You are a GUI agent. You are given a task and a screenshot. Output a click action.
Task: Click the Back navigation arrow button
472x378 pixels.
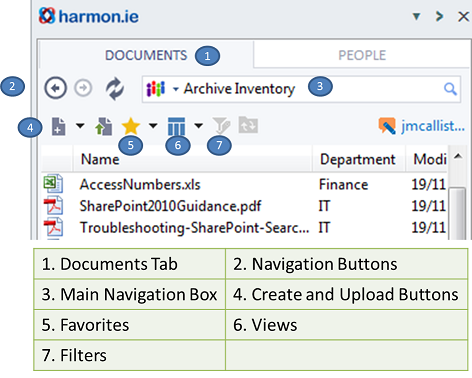coord(55,88)
